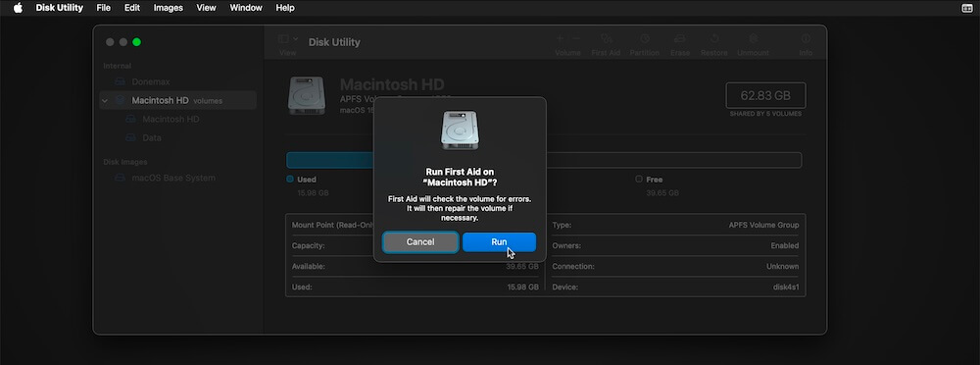Open the Apple menu
This screenshot has height=365, width=980.
click(18, 8)
